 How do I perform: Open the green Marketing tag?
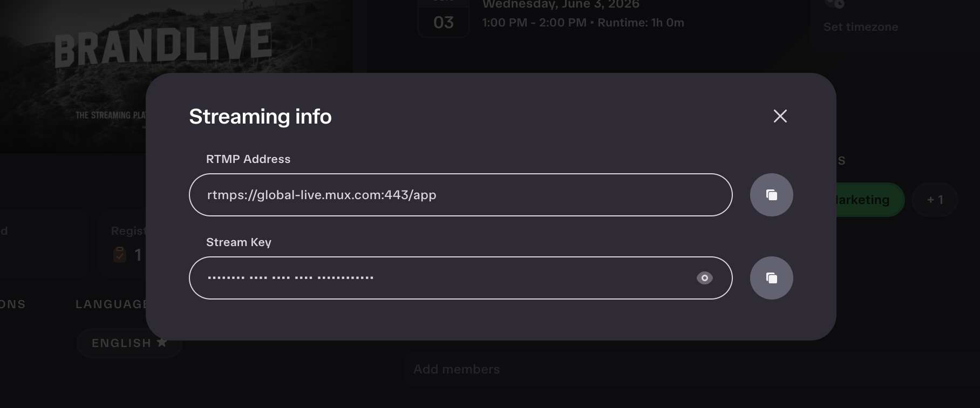pyautogui.click(x=870, y=200)
